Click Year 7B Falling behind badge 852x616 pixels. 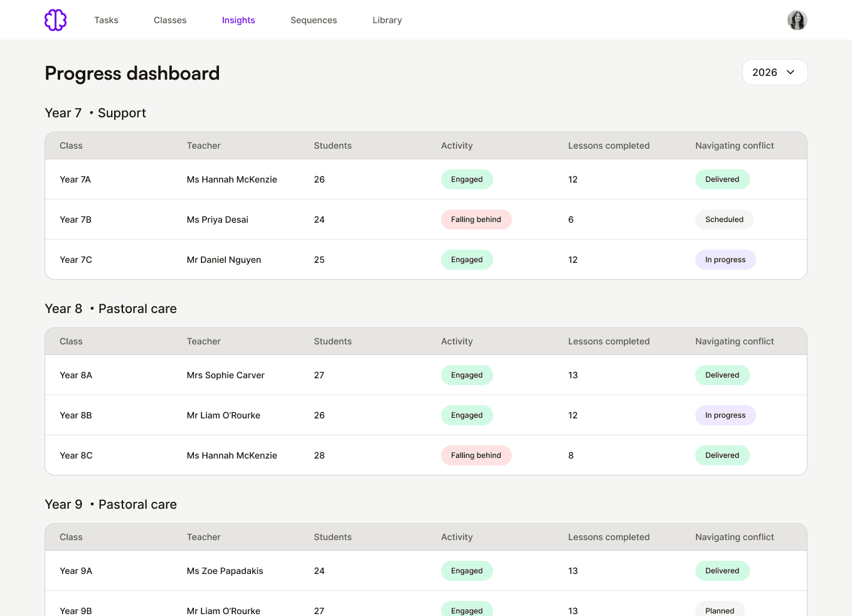pyautogui.click(x=476, y=220)
